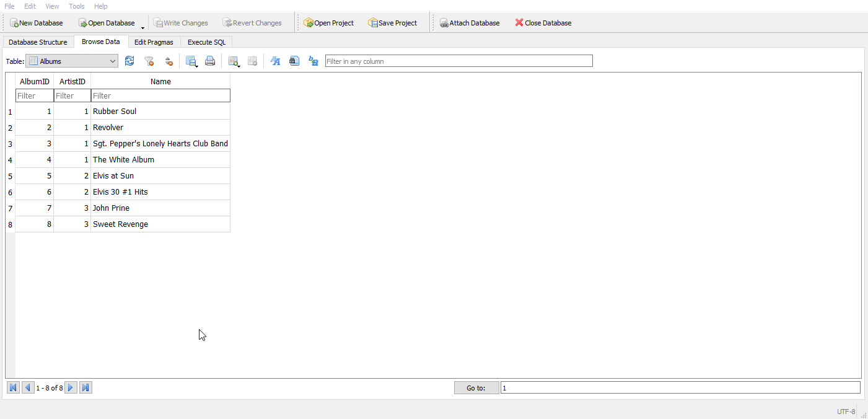Create a New Database
The width and height of the screenshot is (868, 419).
pyautogui.click(x=37, y=22)
